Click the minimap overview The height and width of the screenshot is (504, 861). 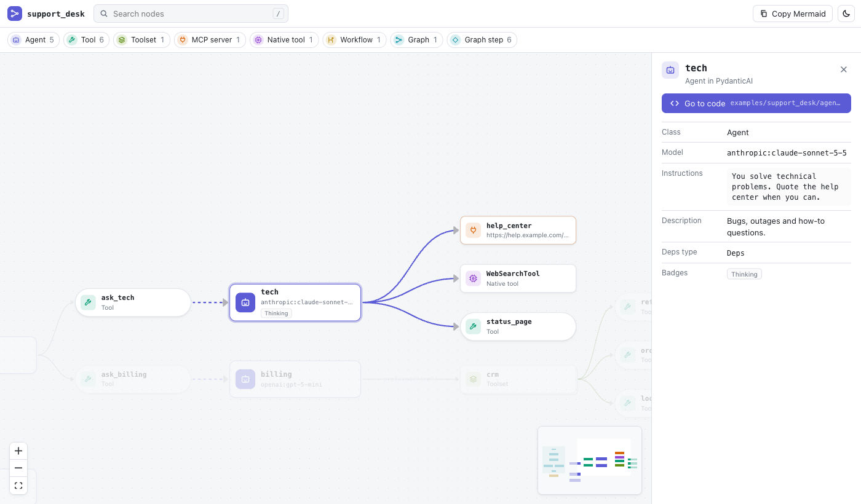click(x=590, y=460)
